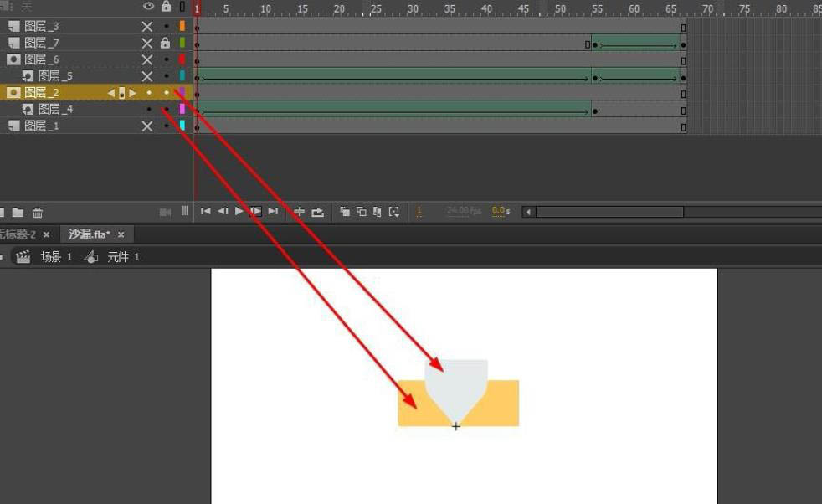Toggle loop playback icon
822x504 pixels.
click(318, 212)
